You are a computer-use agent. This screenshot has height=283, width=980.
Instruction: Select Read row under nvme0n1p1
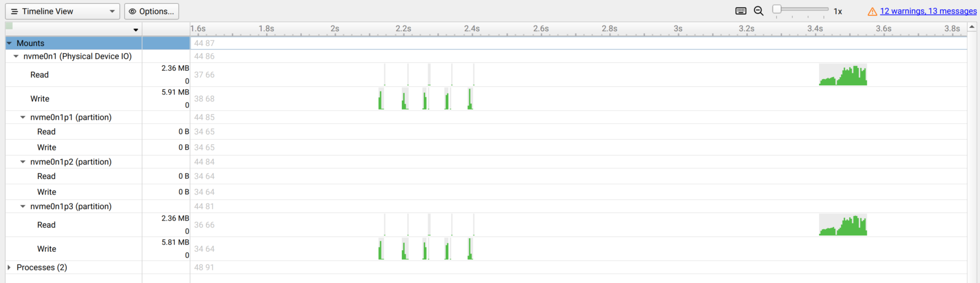pyautogui.click(x=47, y=132)
